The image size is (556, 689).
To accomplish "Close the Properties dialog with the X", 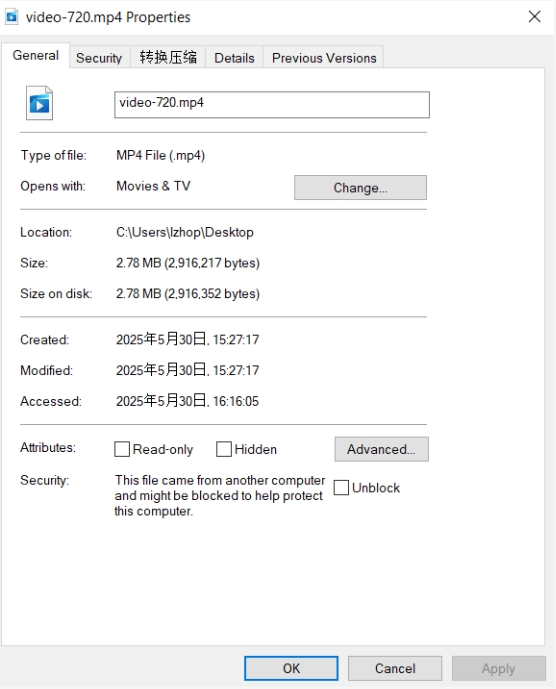I will (534, 17).
